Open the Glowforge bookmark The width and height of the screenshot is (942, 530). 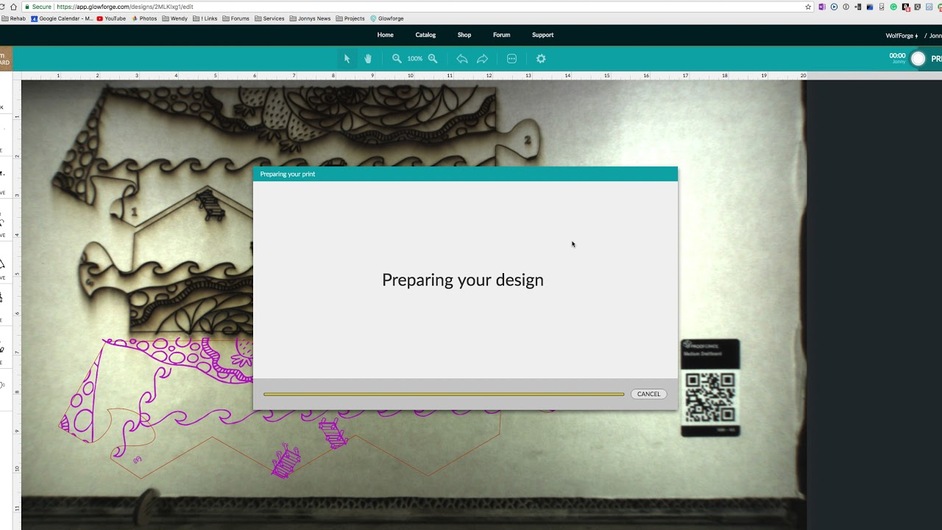[387, 19]
